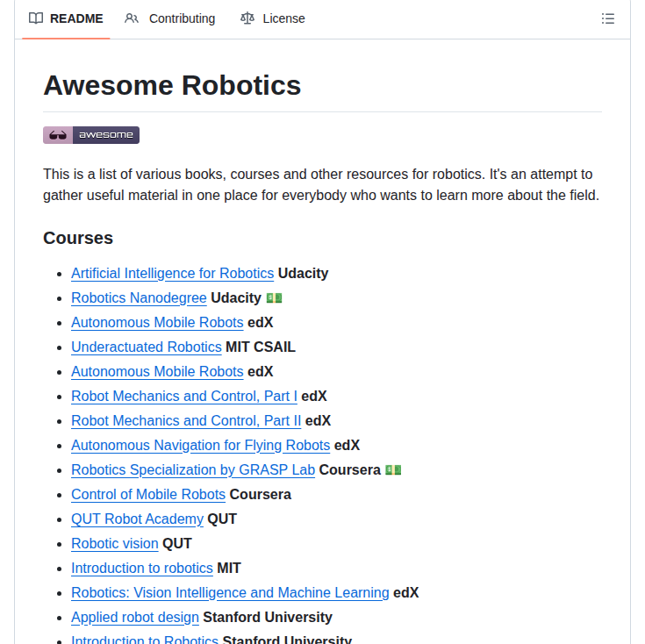Open the QUT Robot Academy link
Image resolution: width=645 pixels, height=644 pixels.
tap(137, 519)
